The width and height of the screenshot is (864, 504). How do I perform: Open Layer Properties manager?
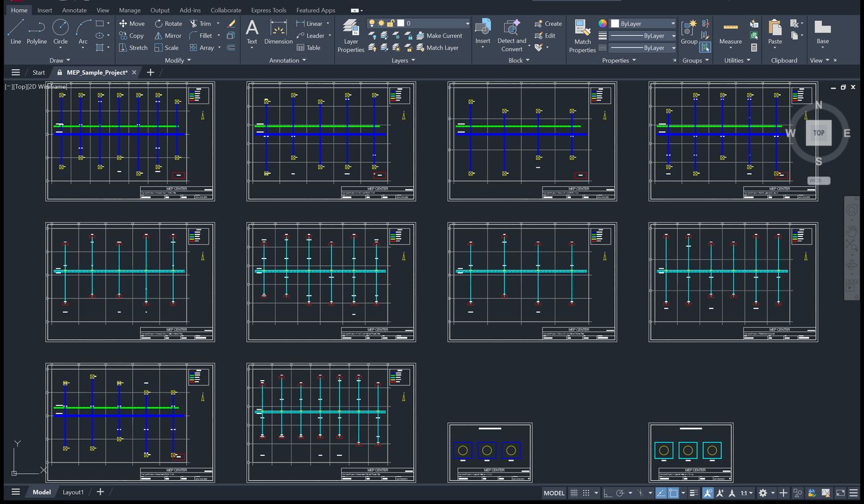351,36
